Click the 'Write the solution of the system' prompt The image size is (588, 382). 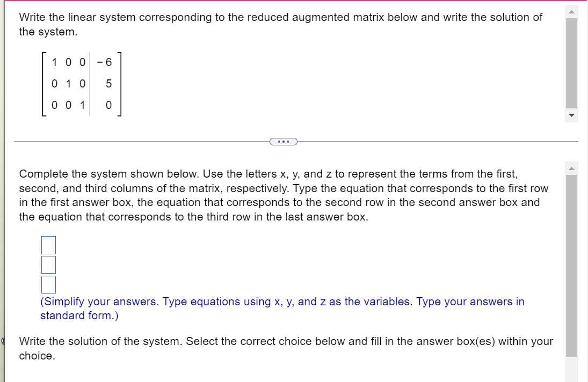[x=286, y=348]
